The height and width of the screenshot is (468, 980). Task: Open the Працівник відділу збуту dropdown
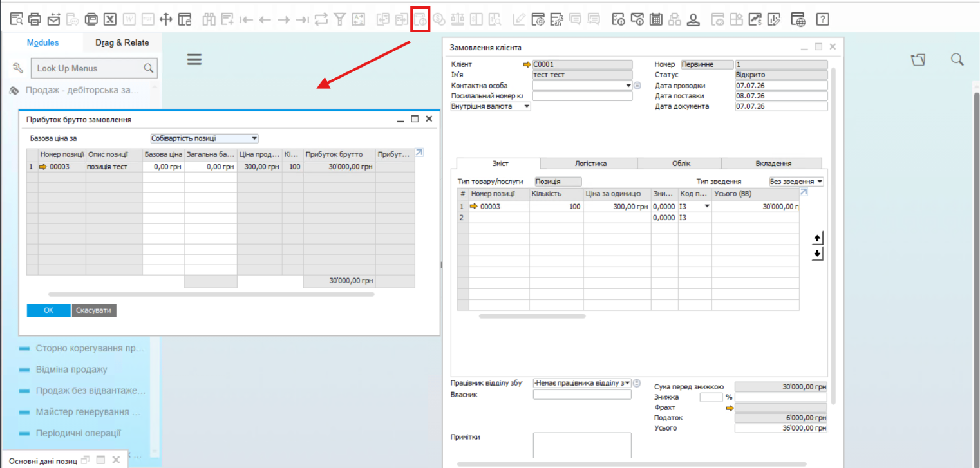(628, 383)
